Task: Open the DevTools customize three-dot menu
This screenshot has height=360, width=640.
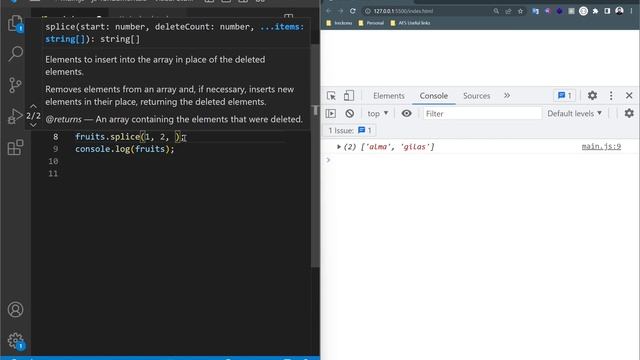Action: 611,96
